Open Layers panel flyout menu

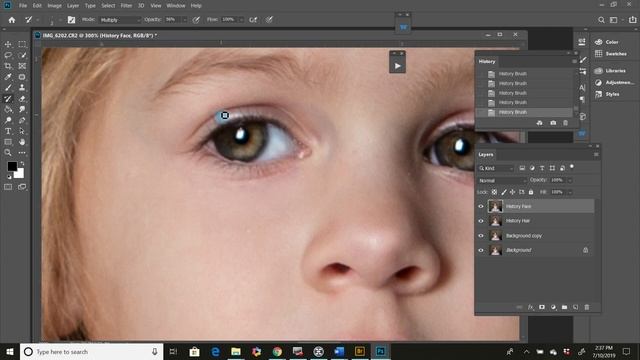coord(596,155)
